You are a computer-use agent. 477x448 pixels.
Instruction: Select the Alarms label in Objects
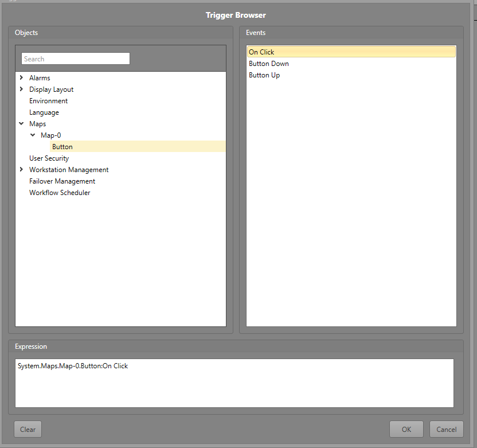click(40, 78)
